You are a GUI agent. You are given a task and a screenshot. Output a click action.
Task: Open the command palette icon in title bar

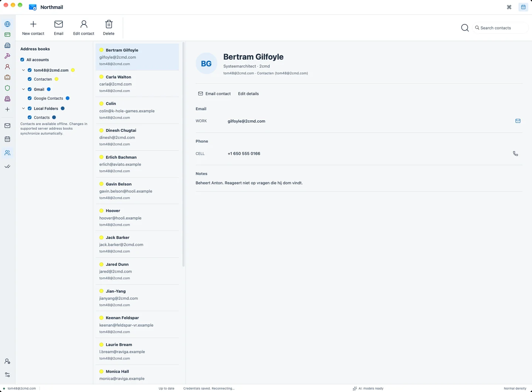point(509,7)
